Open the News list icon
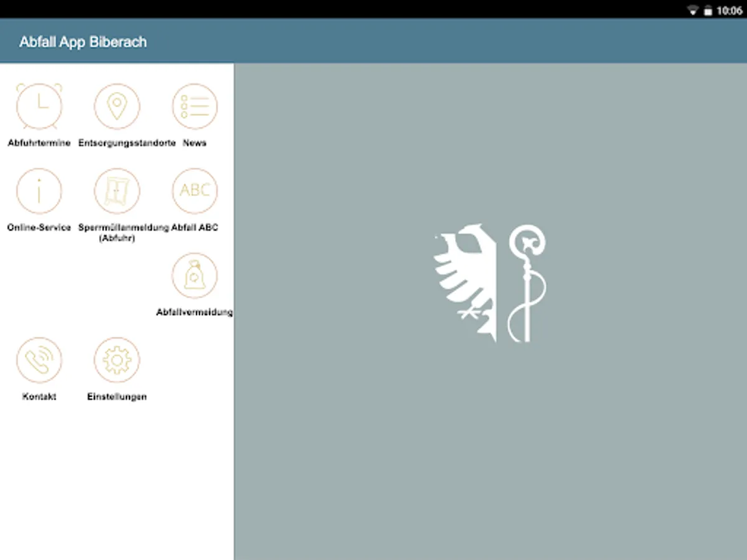The width and height of the screenshot is (747, 560). pos(194,105)
